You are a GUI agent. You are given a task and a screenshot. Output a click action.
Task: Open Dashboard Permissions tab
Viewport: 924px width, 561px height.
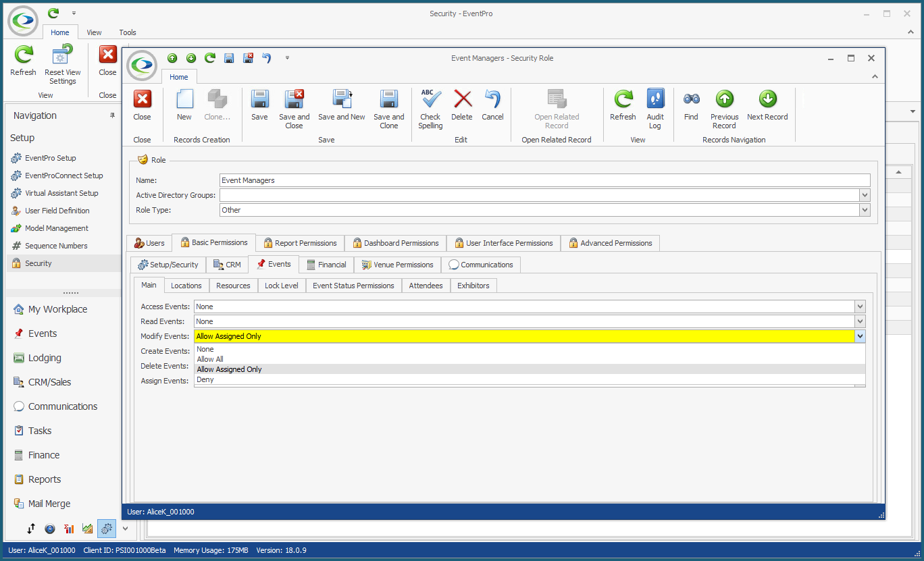(395, 243)
